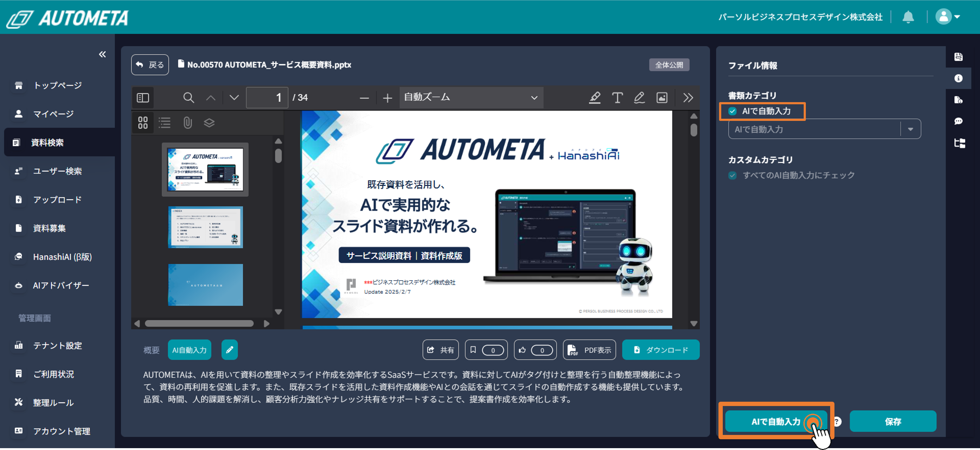
Task: Click the pencil edit summary icon
Action: coord(230,350)
